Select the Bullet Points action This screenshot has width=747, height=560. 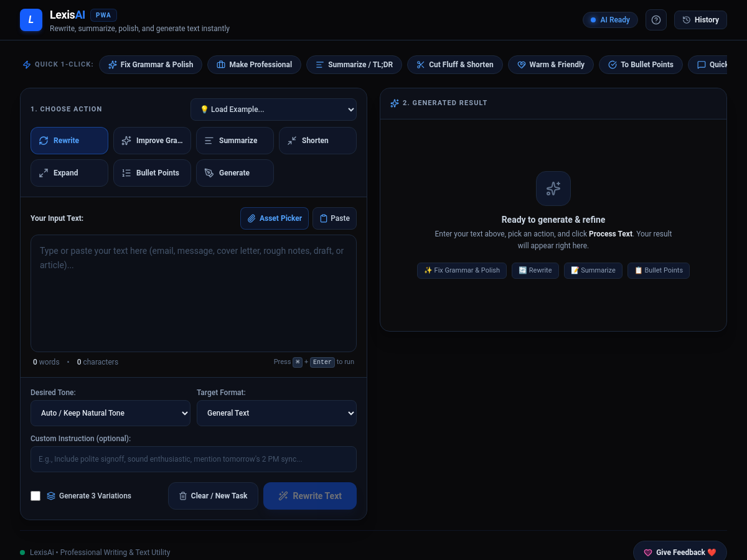(x=152, y=173)
